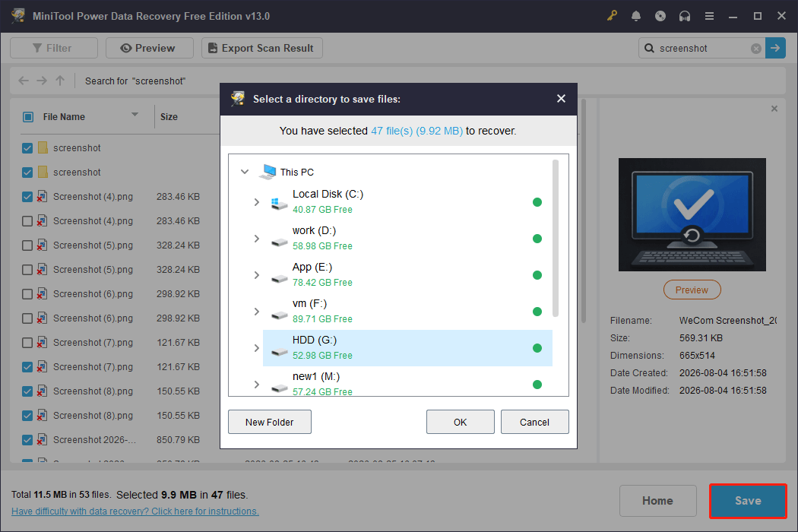
Task: Click the back navigation arrow
Action: [24, 81]
